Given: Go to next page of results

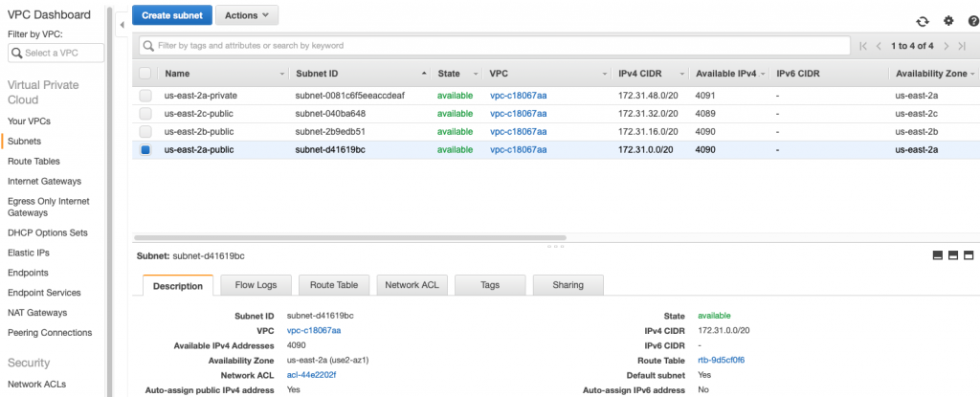Looking at the screenshot, I should [947, 46].
